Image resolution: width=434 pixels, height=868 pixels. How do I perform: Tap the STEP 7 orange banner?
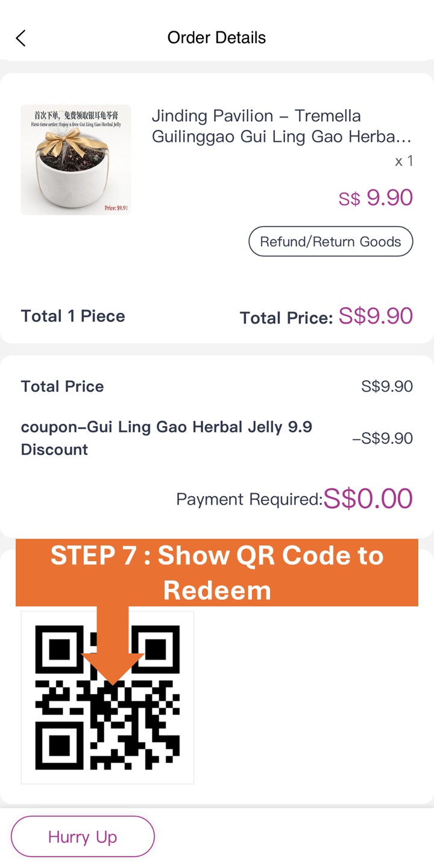click(217, 572)
